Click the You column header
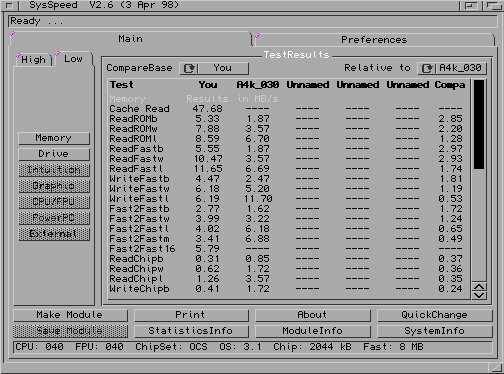This screenshot has height=374, width=504. tap(208, 85)
